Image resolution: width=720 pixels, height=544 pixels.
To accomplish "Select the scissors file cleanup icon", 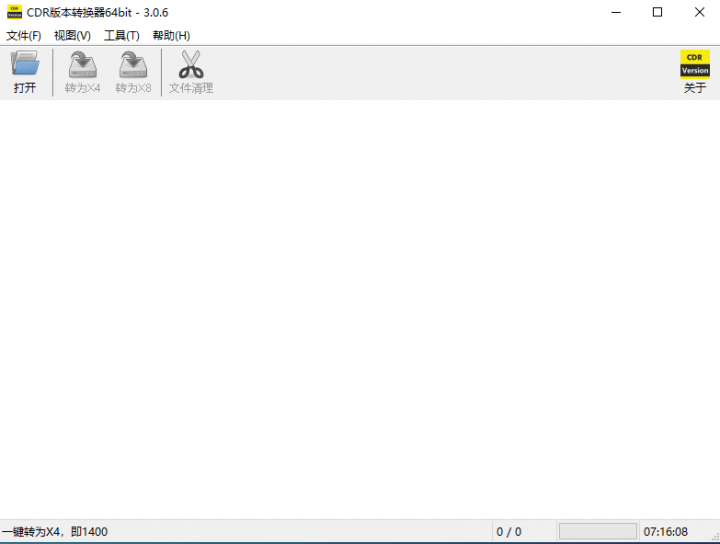I will tap(190, 64).
